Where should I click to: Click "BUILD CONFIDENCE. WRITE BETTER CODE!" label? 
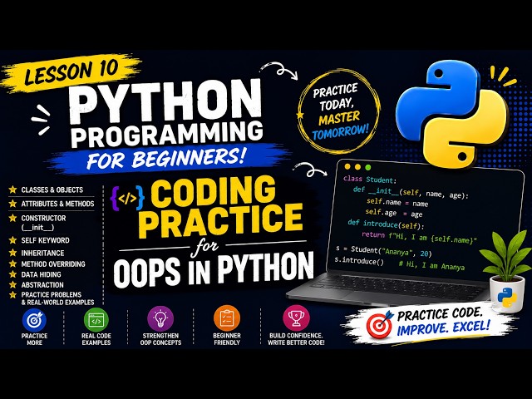296,339
